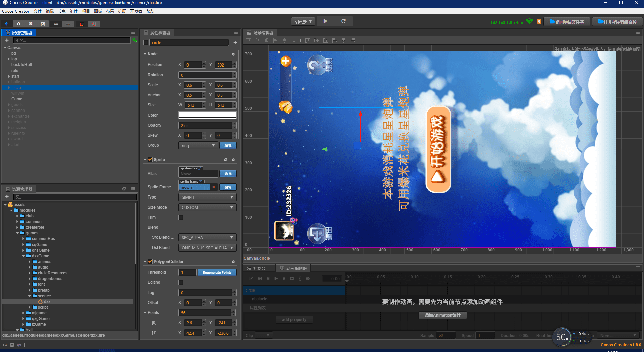This screenshot has height=352, width=644.
Task: Enable the collider Editing checkbox
Action: (x=181, y=282)
